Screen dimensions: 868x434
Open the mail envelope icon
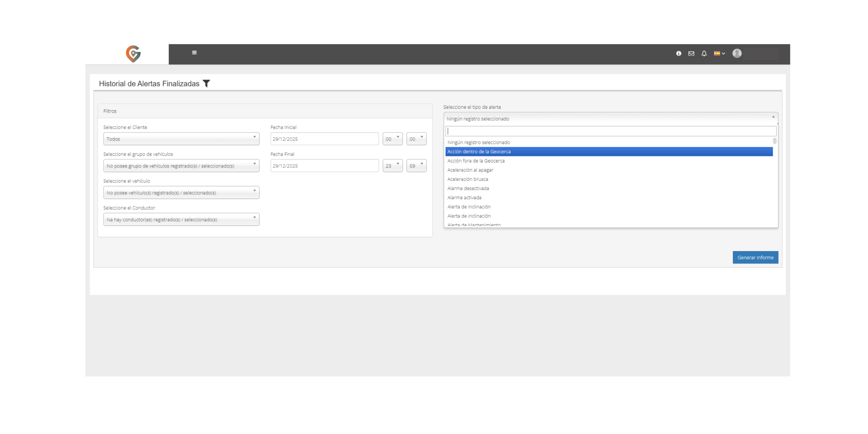[691, 54]
